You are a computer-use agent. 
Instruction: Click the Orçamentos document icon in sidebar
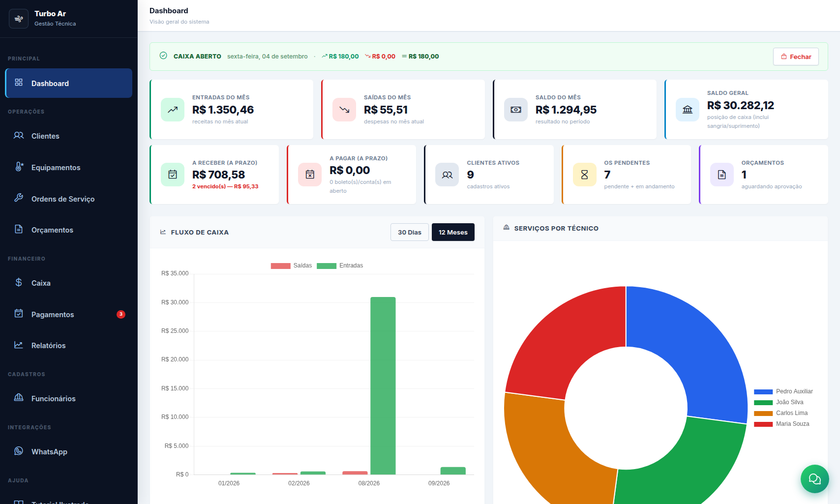coord(19,229)
